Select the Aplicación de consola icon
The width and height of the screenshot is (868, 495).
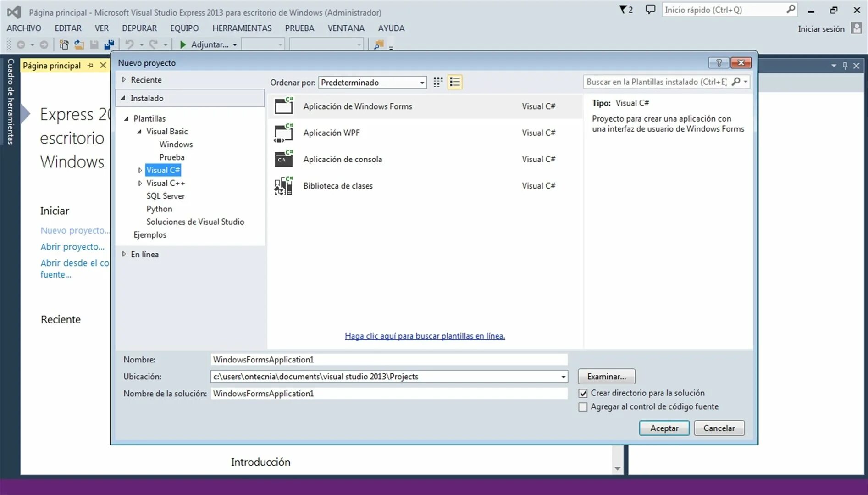(x=284, y=159)
